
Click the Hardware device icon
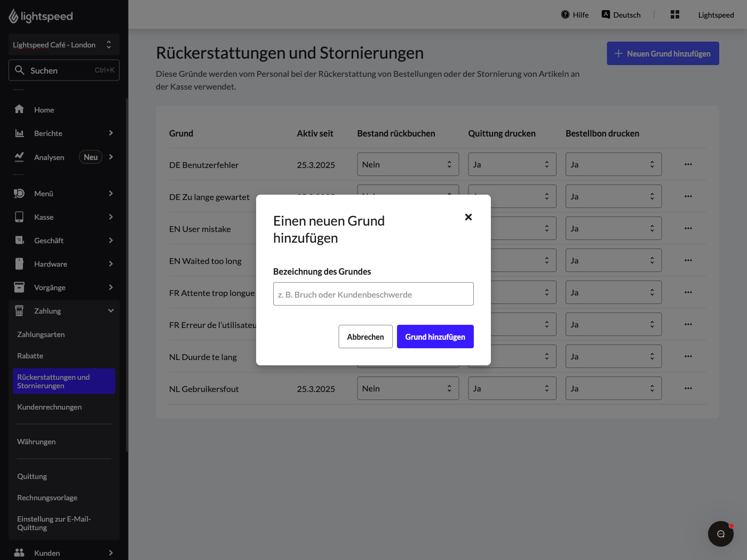tap(19, 263)
